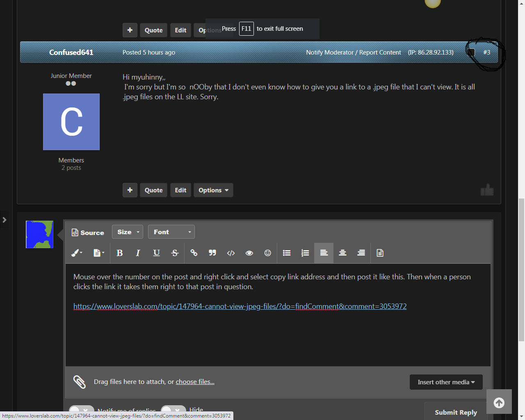This screenshot has width=525, height=420.
Task: Edit Confused641's post
Action: click(x=180, y=190)
